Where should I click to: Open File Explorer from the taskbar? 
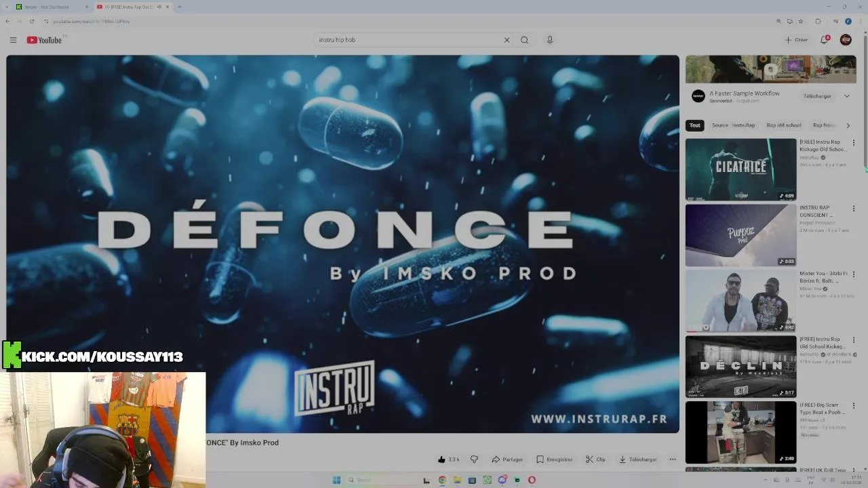[457, 480]
